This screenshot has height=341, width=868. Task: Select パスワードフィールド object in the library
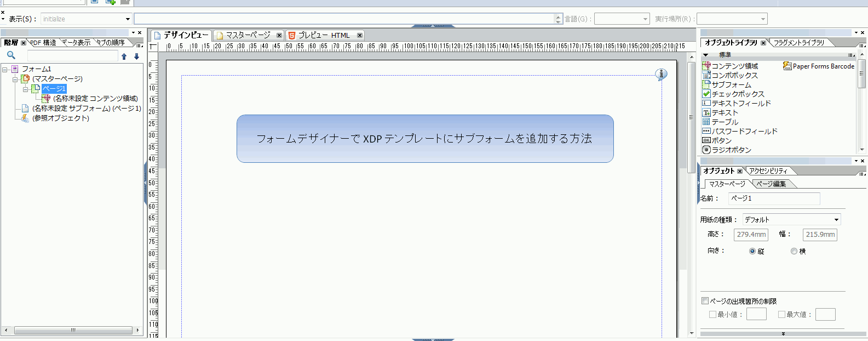click(x=740, y=131)
